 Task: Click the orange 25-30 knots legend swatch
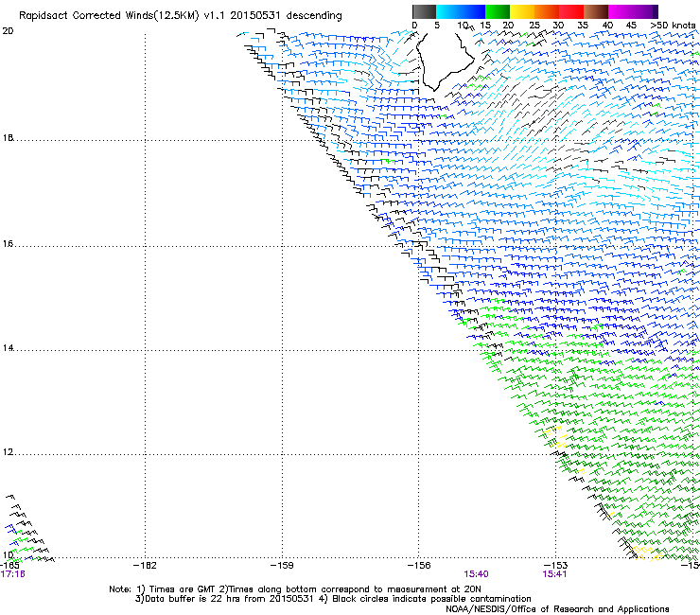547,11
